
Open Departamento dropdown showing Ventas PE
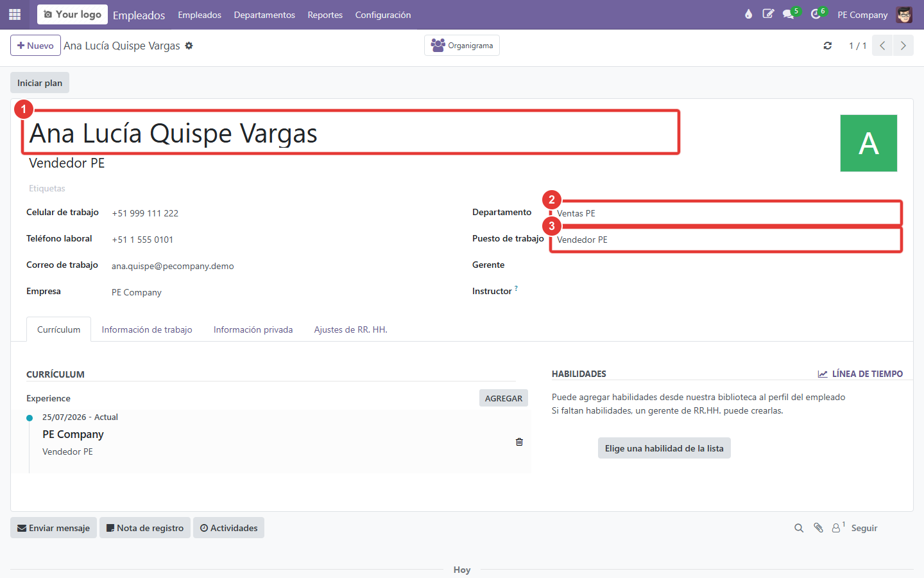(x=726, y=213)
